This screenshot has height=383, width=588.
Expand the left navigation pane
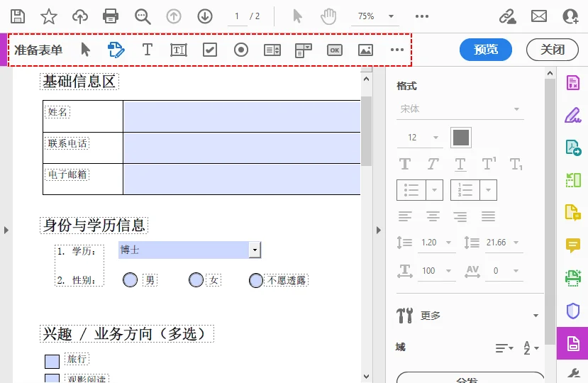click(6, 230)
